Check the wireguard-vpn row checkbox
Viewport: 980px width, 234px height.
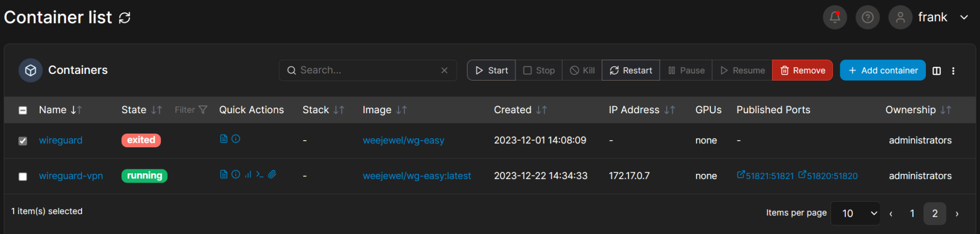[23, 176]
